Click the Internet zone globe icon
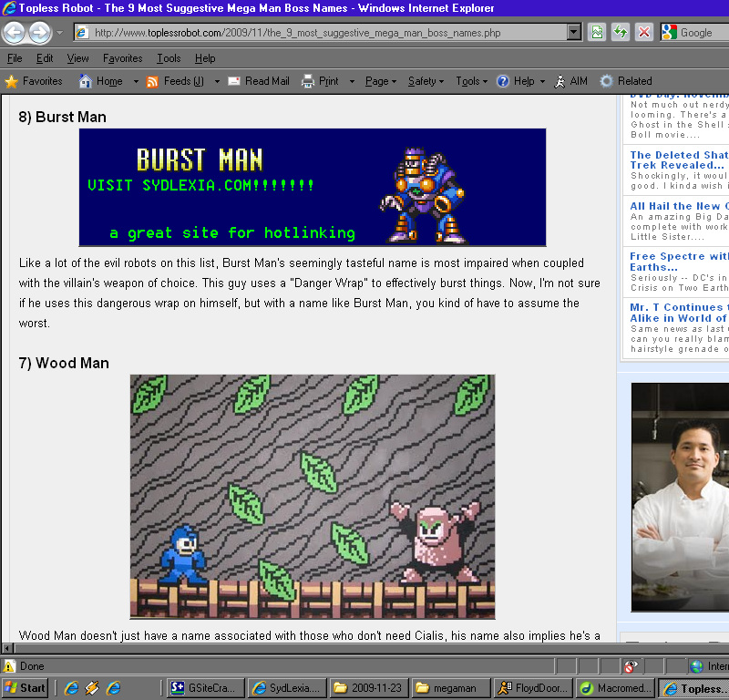The width and height of the screenshot is (729, 700). tap(696, 666)
